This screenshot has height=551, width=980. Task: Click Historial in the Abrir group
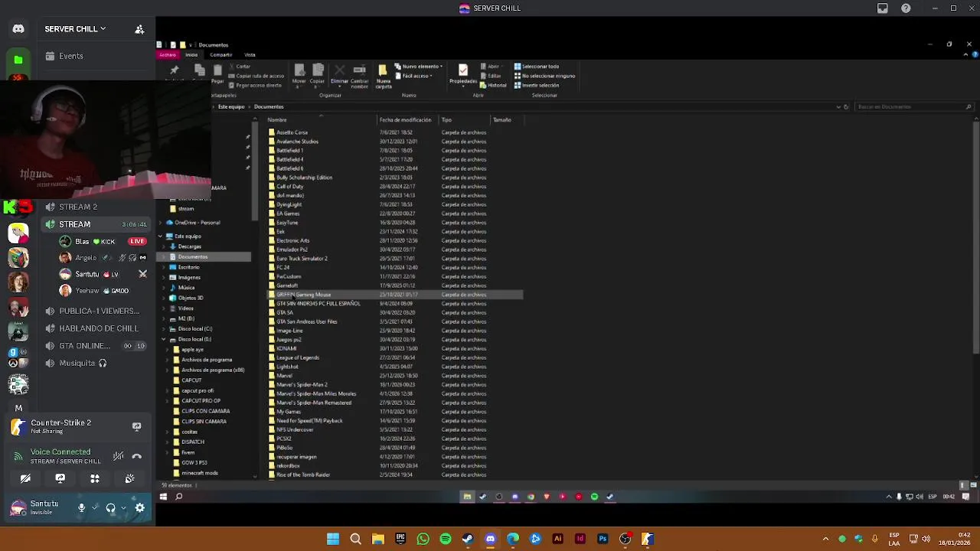pos(493,85)
